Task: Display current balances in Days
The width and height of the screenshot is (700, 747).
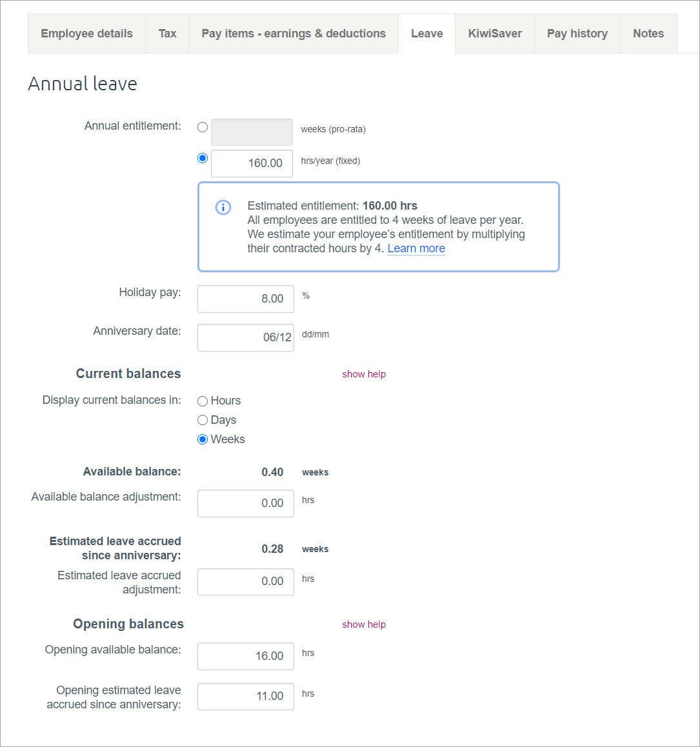Action: [x=203, y=421]
